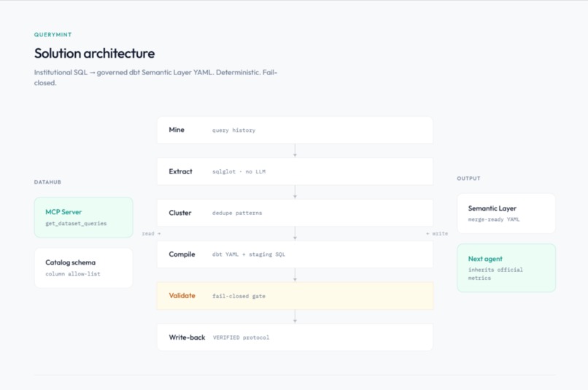
Task: Click the 'column allow-list' text
Action: point(73,274)
